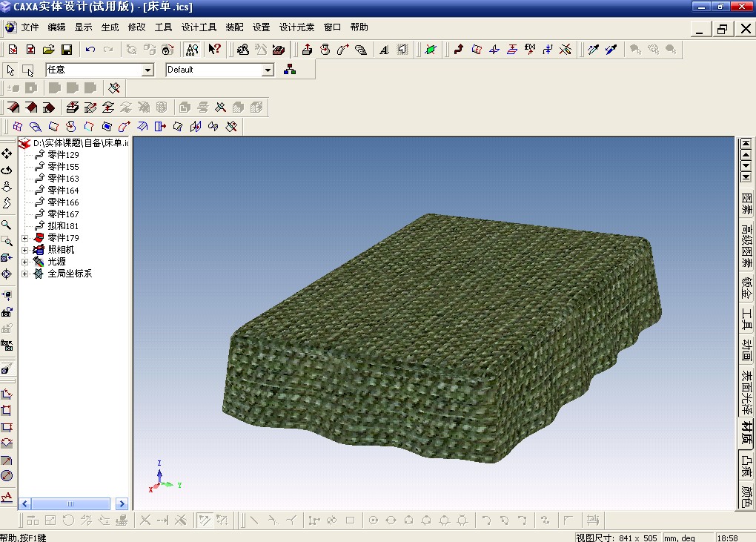756x542 pixels.
Task: Select 拟和181 in the design tree
Action: pyautogui.click(x=63, y=225)
